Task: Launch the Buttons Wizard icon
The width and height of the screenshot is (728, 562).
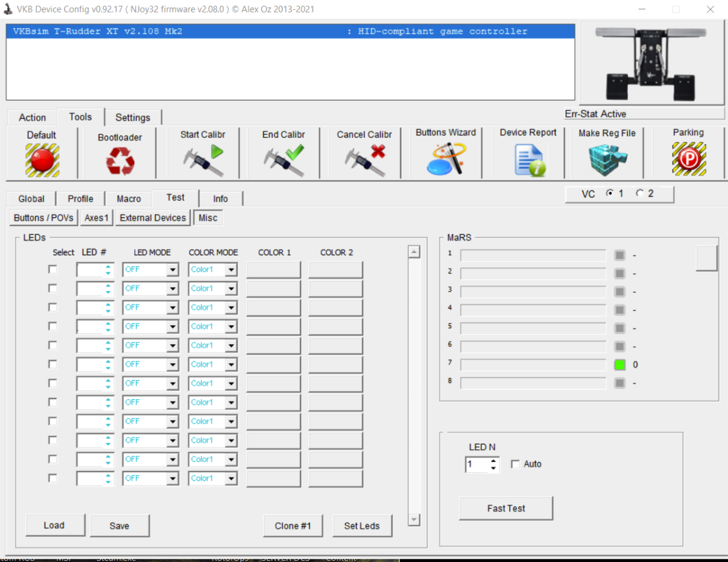Action: [446, 159]
